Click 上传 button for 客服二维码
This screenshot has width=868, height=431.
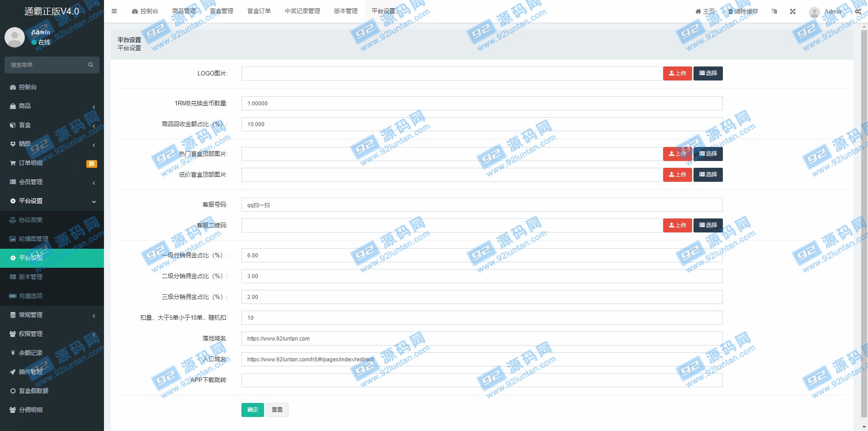click(x=677, y=225)
